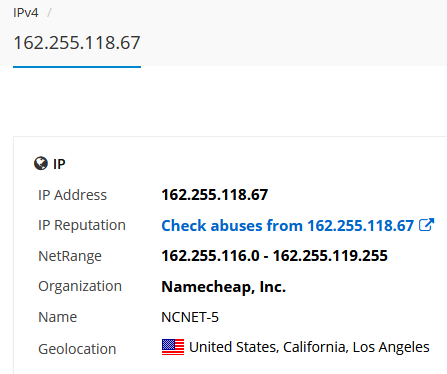Click the Geolocation field label

click(x=77, y=349)
